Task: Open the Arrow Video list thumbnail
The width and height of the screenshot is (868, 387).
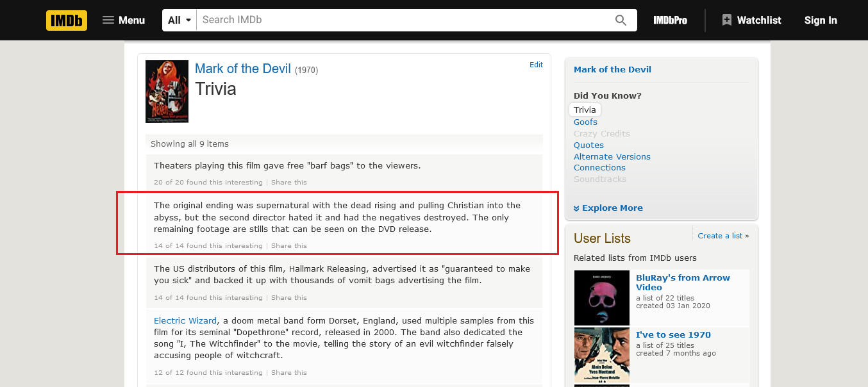Action: 602,298
